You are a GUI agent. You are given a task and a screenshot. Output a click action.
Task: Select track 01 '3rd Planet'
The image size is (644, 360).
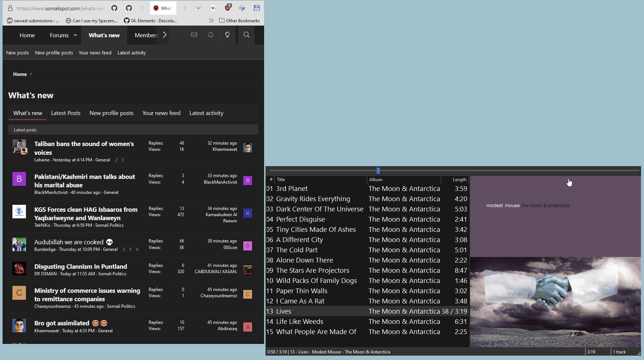pyautogui.click(x=367, y=189)
